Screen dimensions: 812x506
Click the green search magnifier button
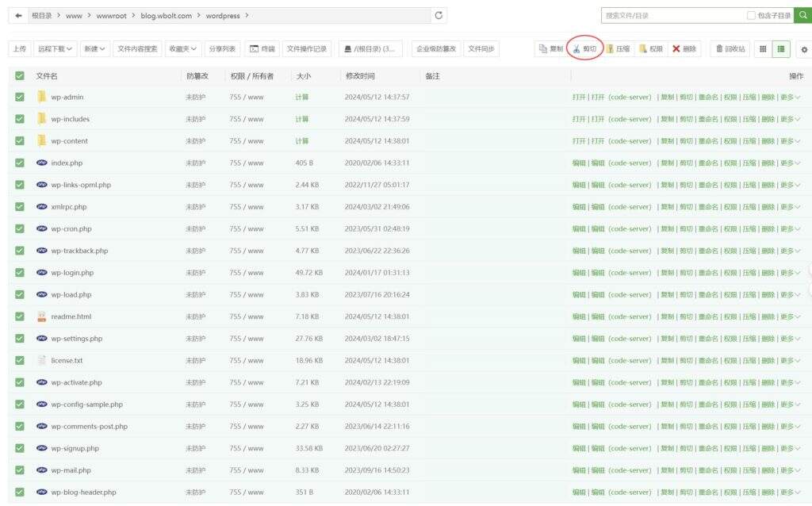tap(802, 16)
